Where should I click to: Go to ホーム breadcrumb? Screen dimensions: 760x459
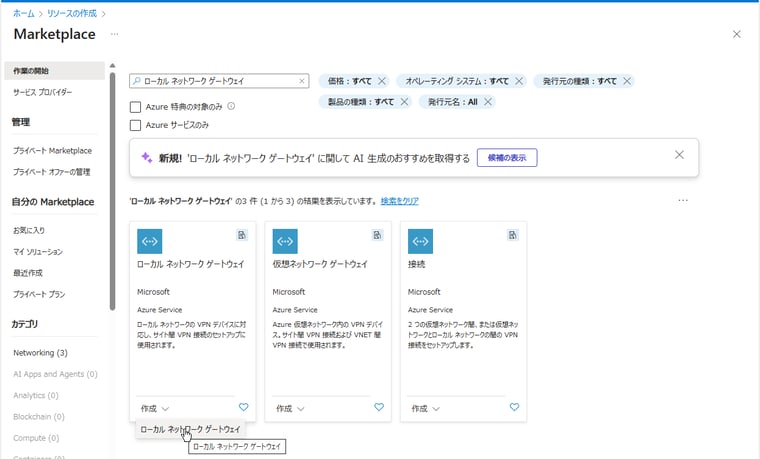[x=24, y=13]
